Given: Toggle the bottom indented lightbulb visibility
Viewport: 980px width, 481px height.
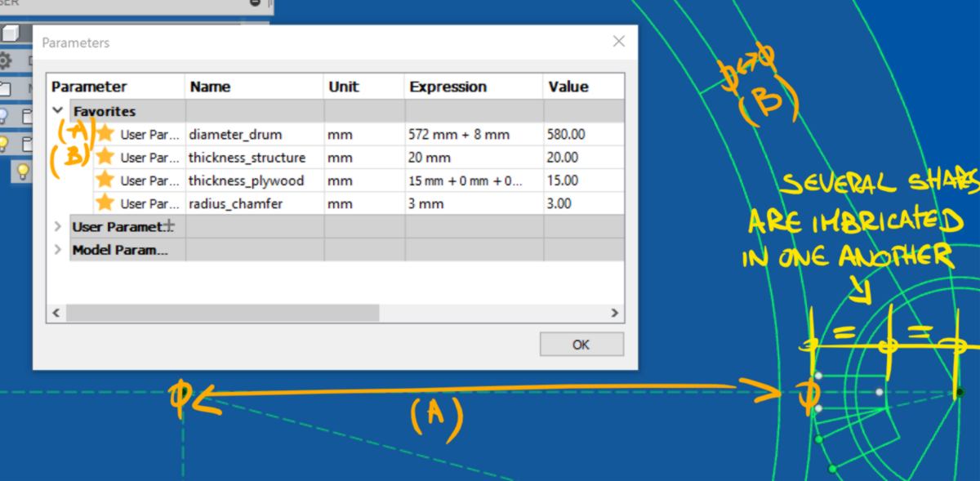Looking at the screenshot, I should tap(23, 170).
